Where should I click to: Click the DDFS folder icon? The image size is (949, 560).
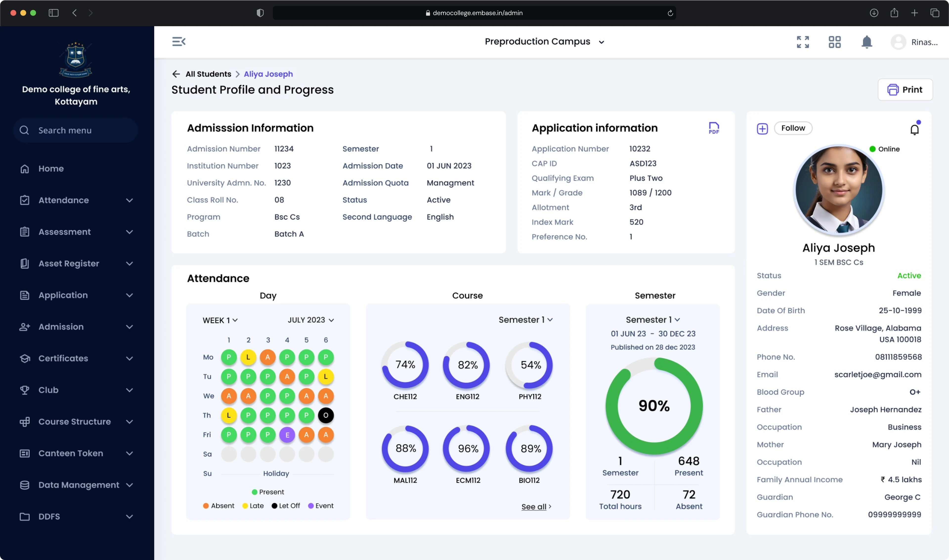pyautogui.click(x=24, y=517)
